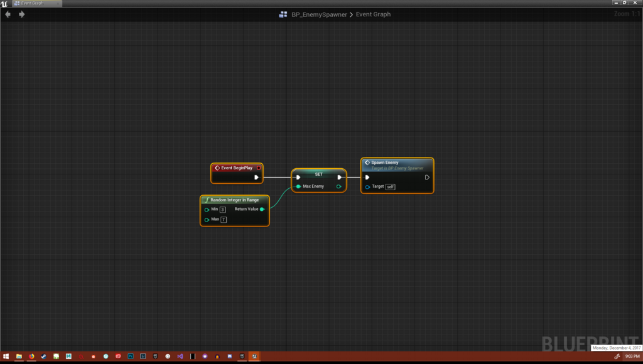Select the SET node header

(x=318, y=174)
